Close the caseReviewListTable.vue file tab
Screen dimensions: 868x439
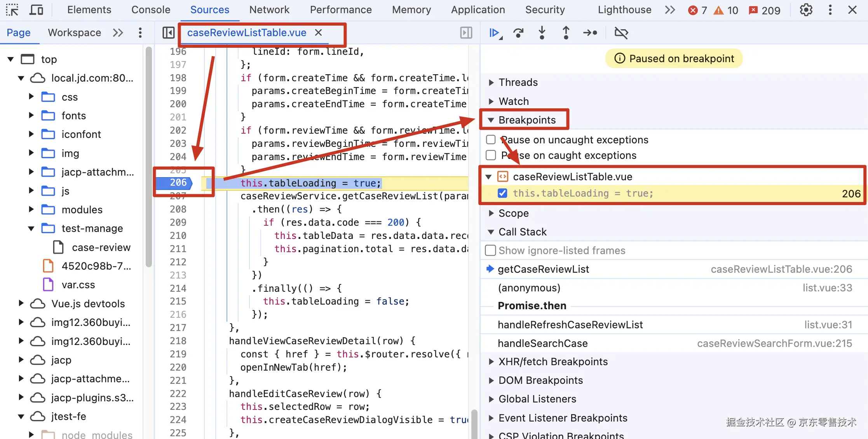318,33
